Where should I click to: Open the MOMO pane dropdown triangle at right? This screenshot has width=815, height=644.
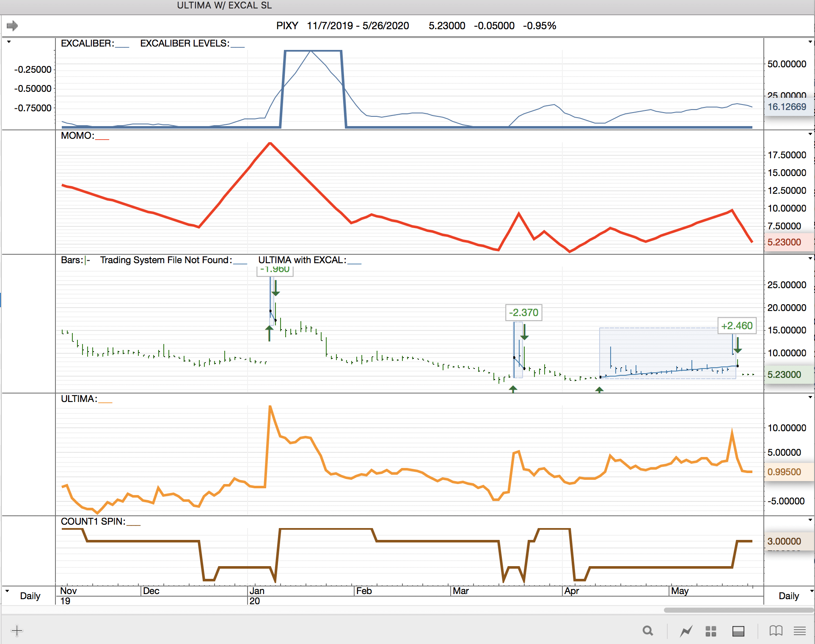pos(810,134)
